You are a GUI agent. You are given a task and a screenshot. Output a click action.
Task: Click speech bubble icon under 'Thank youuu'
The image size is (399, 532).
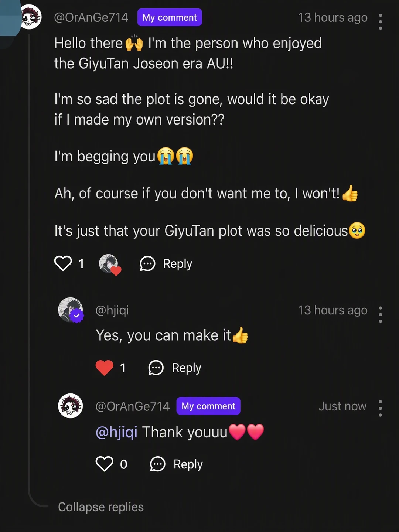coord(158,464)
